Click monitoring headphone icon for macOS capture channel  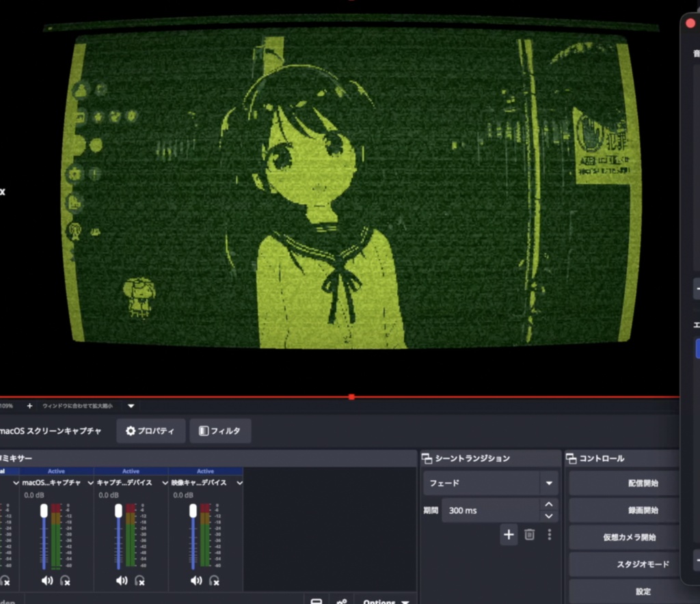pyautogui.click(x=65, y=580)
